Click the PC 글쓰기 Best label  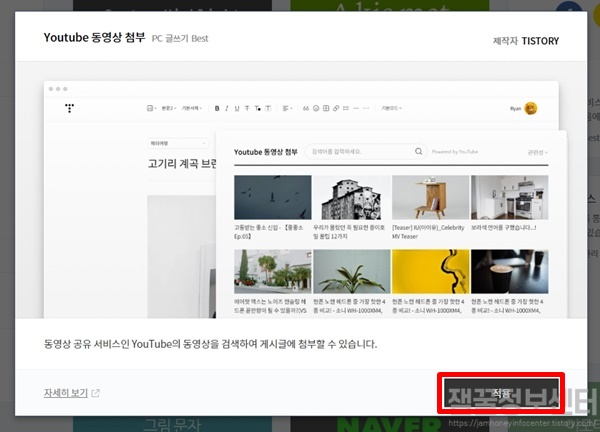click(180, 38)
